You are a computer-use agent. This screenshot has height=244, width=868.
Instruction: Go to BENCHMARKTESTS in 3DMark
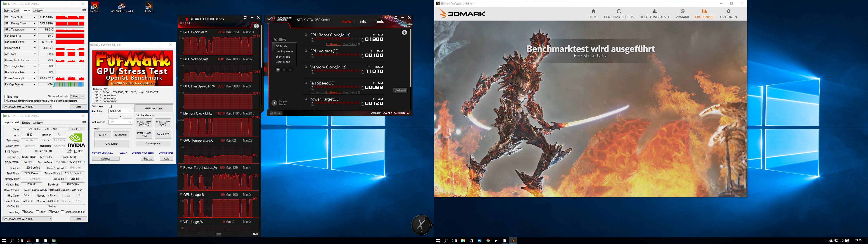coord(619,14)
